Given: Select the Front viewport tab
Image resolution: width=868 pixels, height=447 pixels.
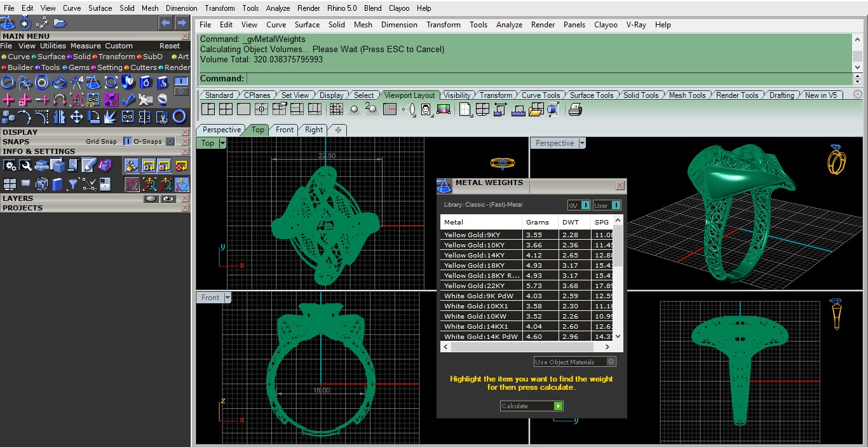Looking at the screenshot, I should click(285, 130).
